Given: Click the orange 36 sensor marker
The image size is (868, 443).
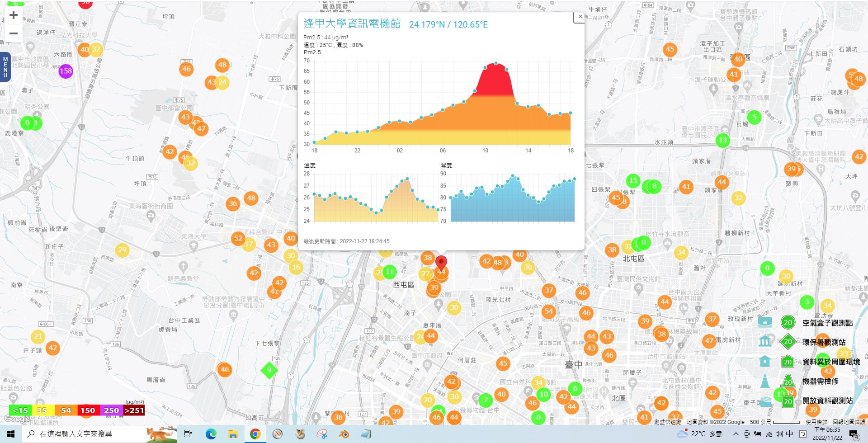Looking at the screenshot, I should (x=233, y=203).
